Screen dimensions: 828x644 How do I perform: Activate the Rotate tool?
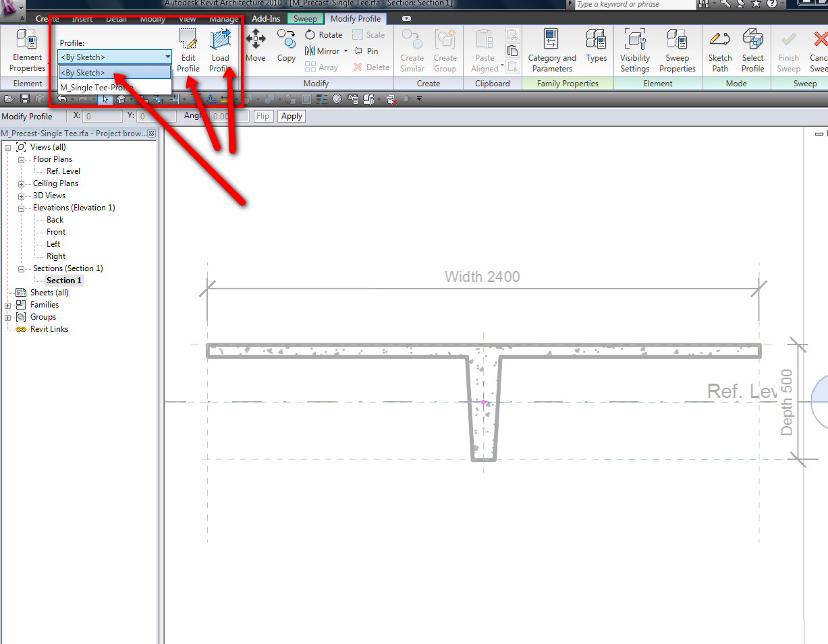(x=324, y=34)
